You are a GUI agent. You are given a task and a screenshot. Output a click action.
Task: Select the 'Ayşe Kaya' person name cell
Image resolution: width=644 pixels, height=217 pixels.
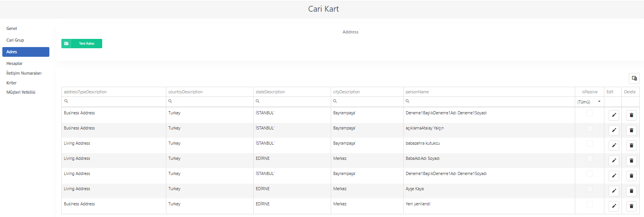489,191
